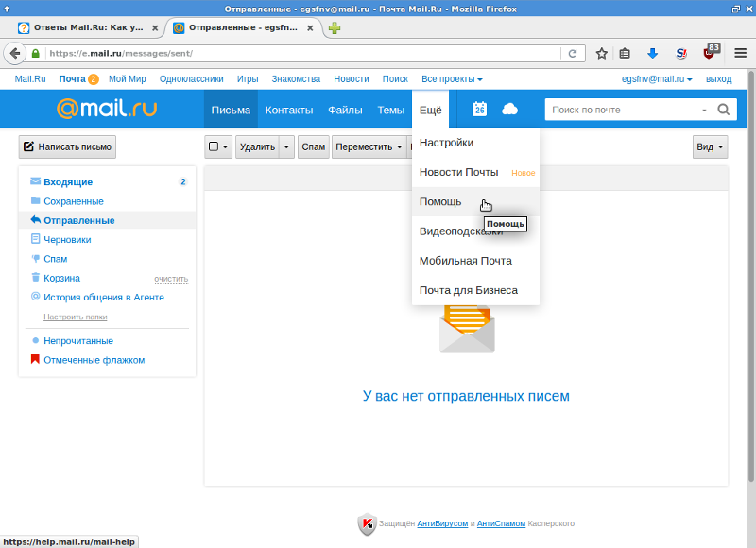Expand the select-all checkbox dropdown arrow
The height and width of the screenshot is (548, 756).
point(225,147)
